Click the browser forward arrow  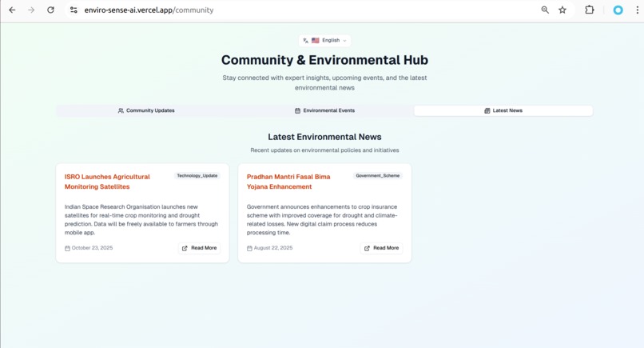pyautogui.click(x=31, y=10)
